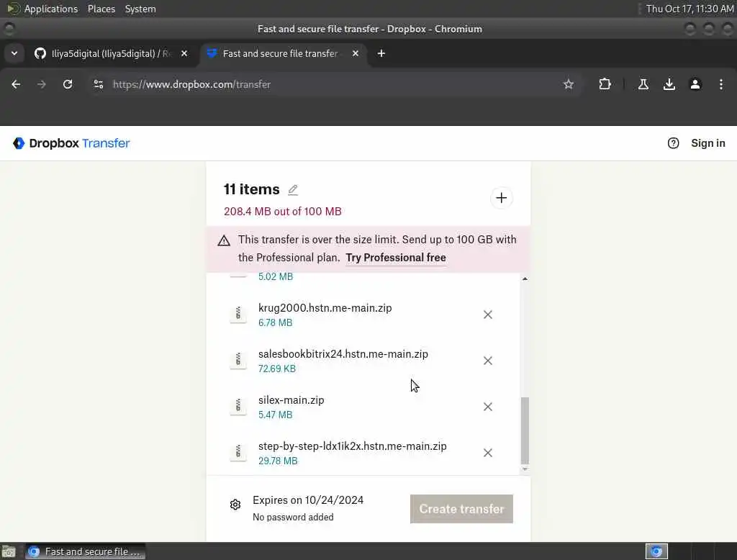The image size is (737, 560).
Task: Add more files with plus button
Action: pyautogui.click(x=501, y=198)
